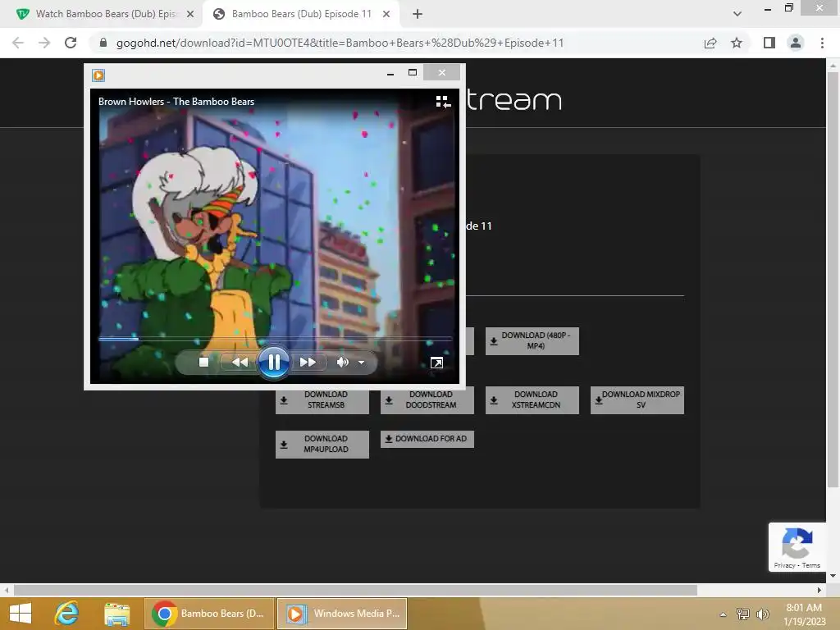The height and width of the screenshot is (630, 840).
Task: Click Download Mixdrop SV button
Action: click(637, 399)
